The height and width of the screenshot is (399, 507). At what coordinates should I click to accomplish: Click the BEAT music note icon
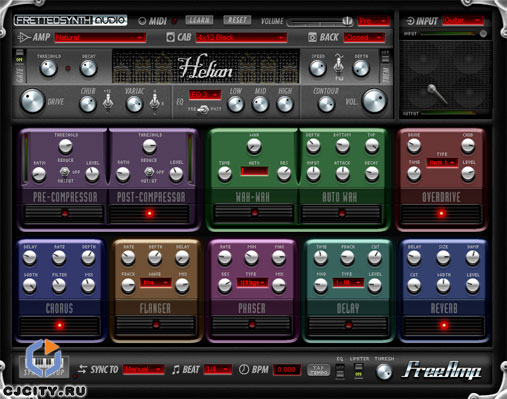click(176, 369)
